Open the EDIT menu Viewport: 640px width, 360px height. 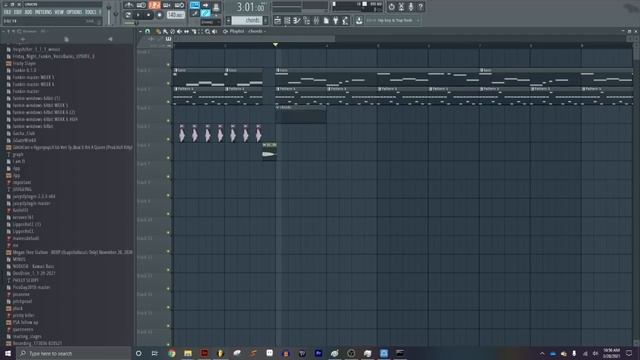click(x=18, y=12)
